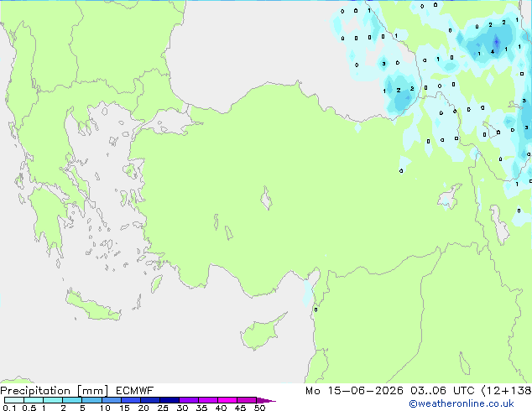Click the 'Precipitation [mm]' title text
The height and width of the screenshot is (411, 532).
click(x=55, y=391)
